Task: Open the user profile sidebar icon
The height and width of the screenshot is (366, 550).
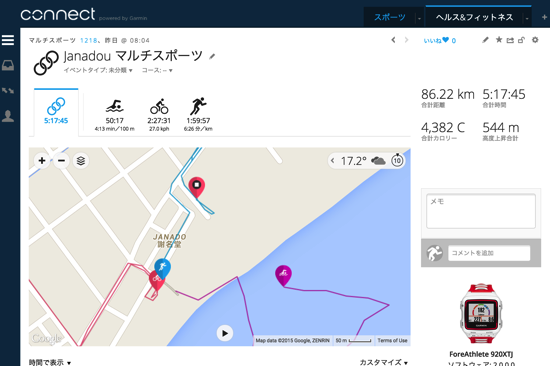Action: pos(8,116)
